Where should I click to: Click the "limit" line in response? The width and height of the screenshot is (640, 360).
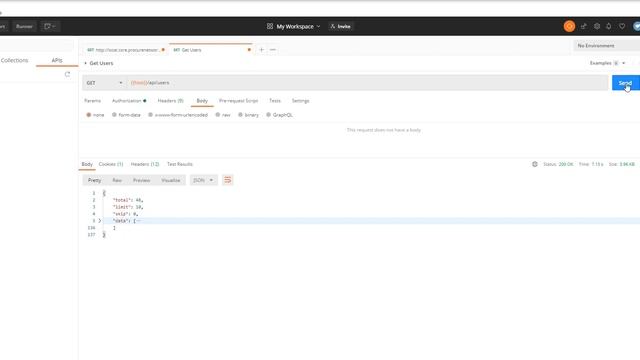(128, 207)
